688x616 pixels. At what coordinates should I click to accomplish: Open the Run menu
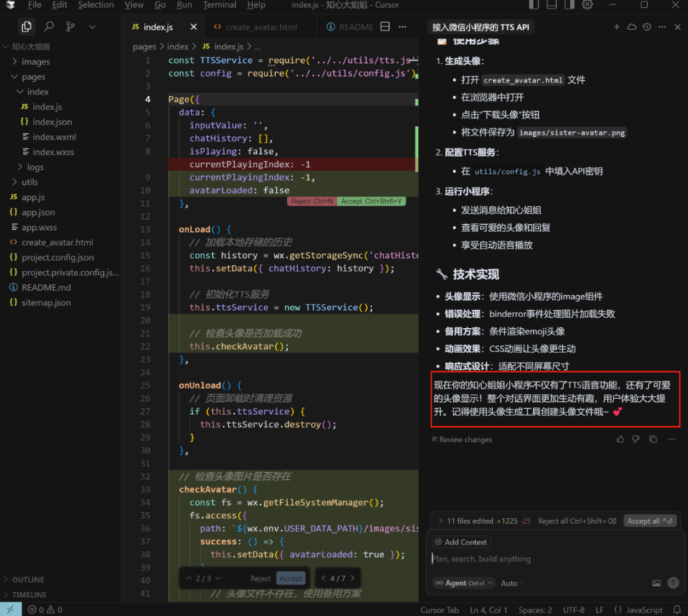pos(184,5)
